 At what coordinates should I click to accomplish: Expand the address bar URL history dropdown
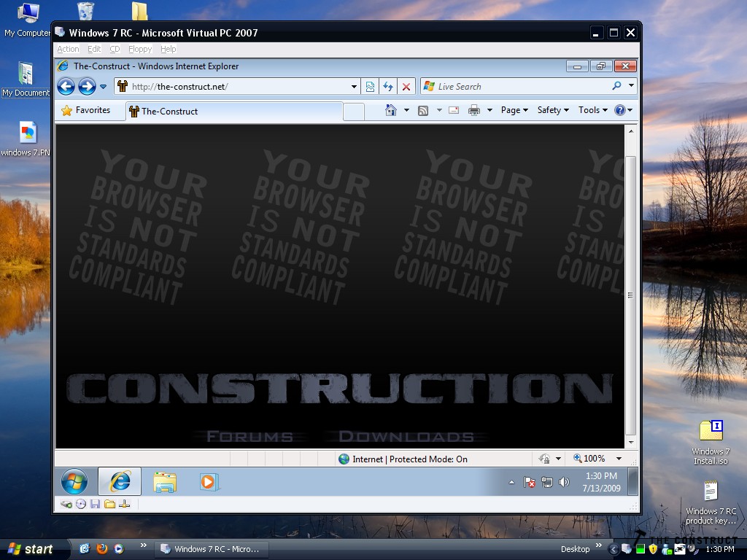(x=354, y=87)
